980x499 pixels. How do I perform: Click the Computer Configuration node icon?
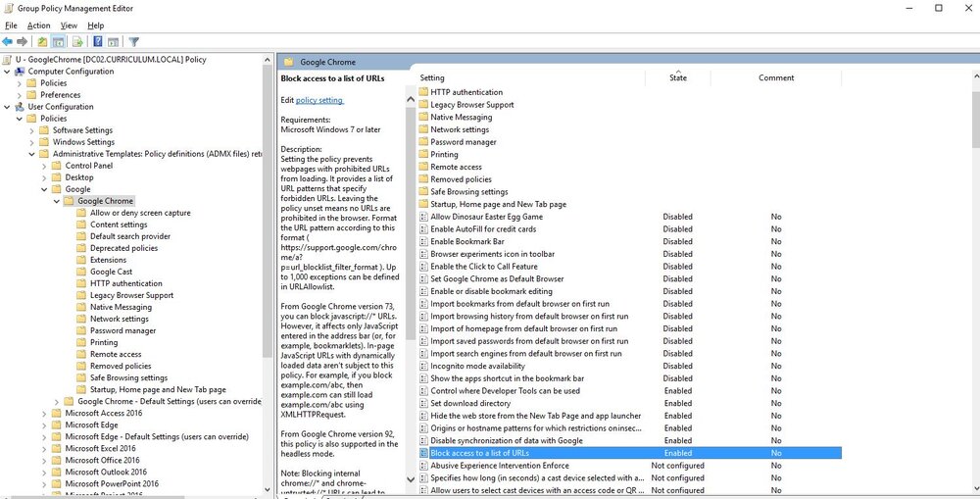point(20,72)
